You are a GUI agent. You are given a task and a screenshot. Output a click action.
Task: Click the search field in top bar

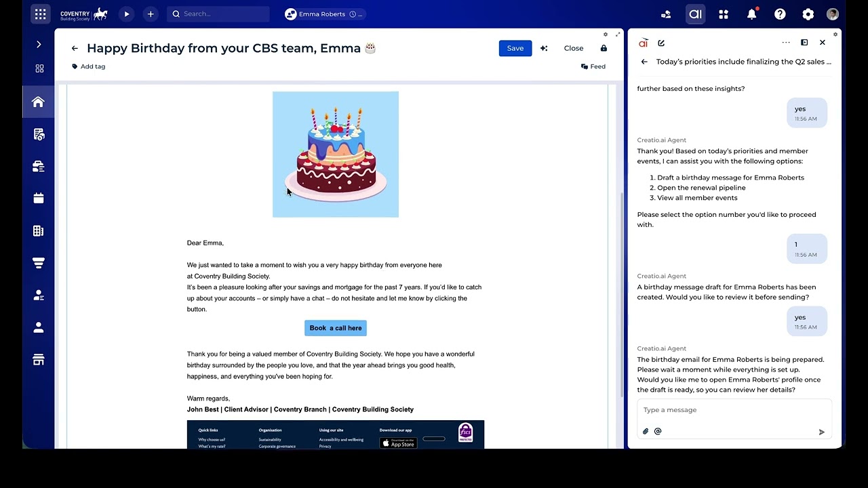(x=218, y=14)
